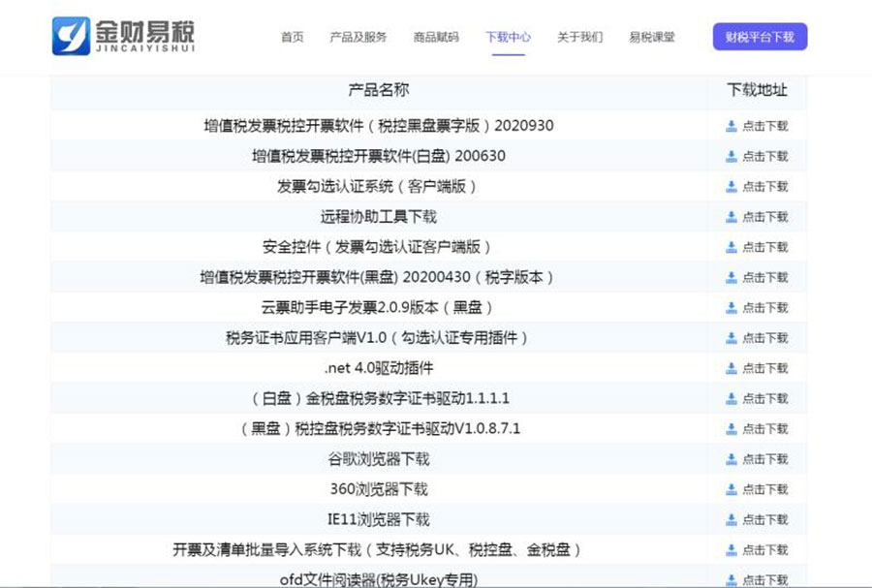Select the text IE11浏览器下载
872x588 pixels.
[x=379, y=519]
